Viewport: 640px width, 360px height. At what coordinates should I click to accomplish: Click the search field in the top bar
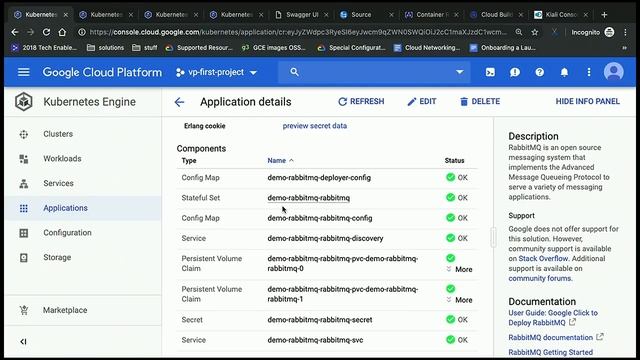tap(373, 72)
